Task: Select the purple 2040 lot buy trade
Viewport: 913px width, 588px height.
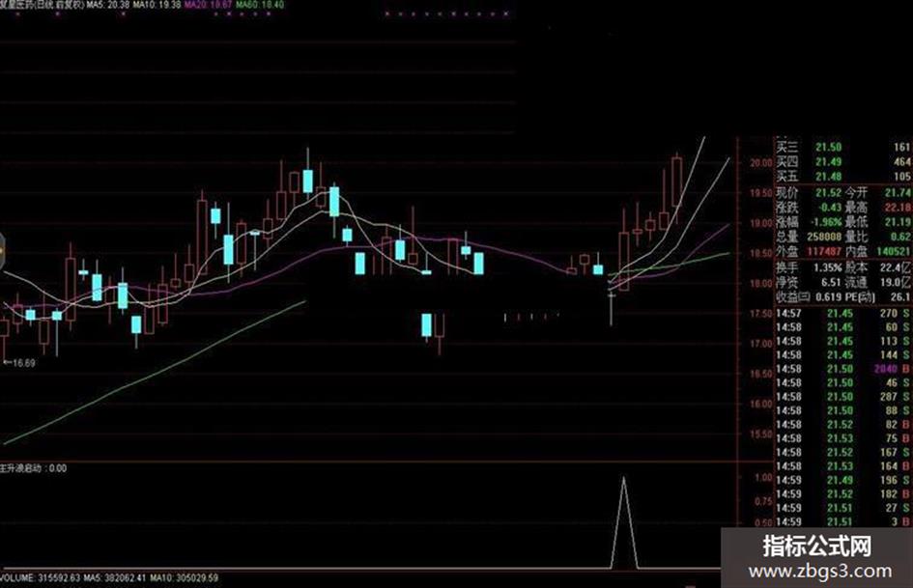Action: click(843, 369)
